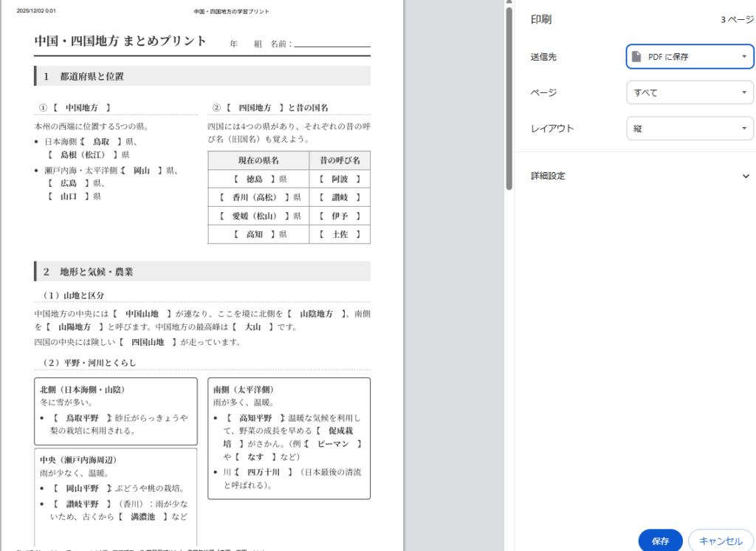Screen dimensions: 756x551
Task: Click the 3 ページ sheet count label
Action: coord(737,20)
